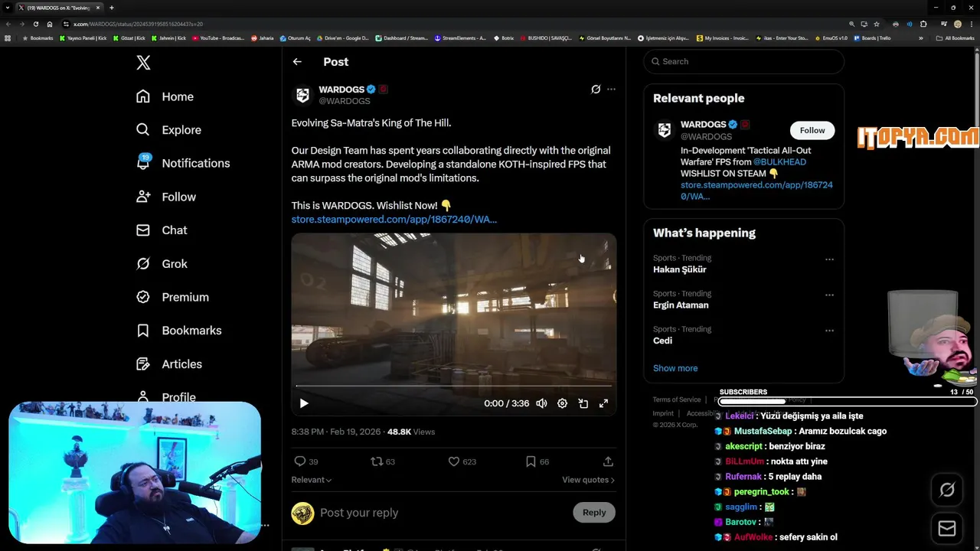Open the YouTube Broadcast bookmark
This screenshot has height=551, width=980.
218,37
